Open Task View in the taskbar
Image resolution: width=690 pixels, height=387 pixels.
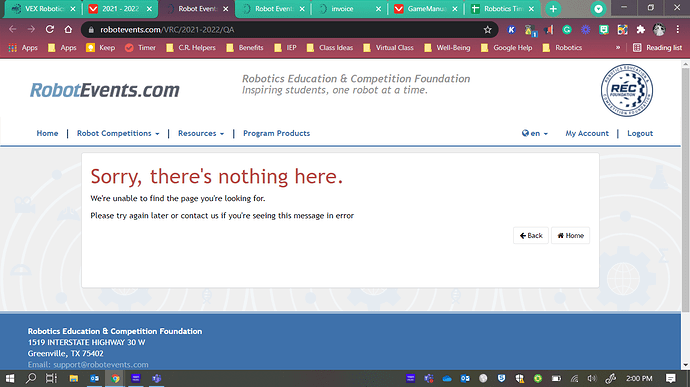51,378
